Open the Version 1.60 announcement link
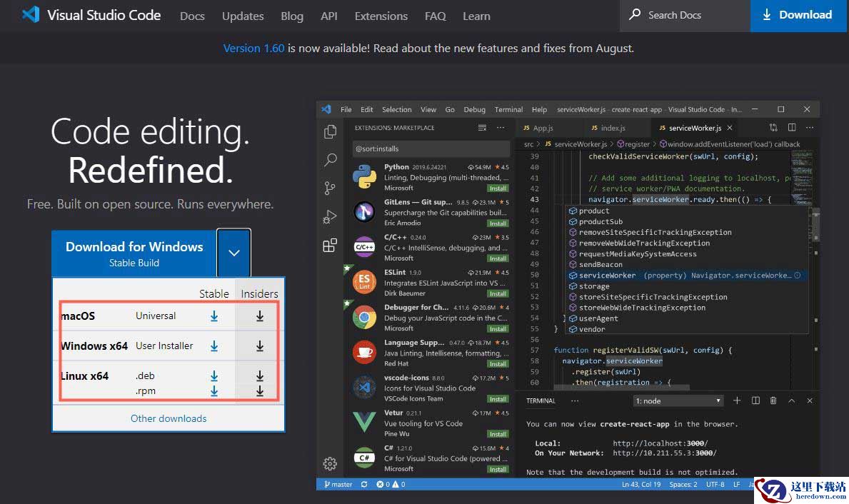The image size is (849, 504). [253, 48]
